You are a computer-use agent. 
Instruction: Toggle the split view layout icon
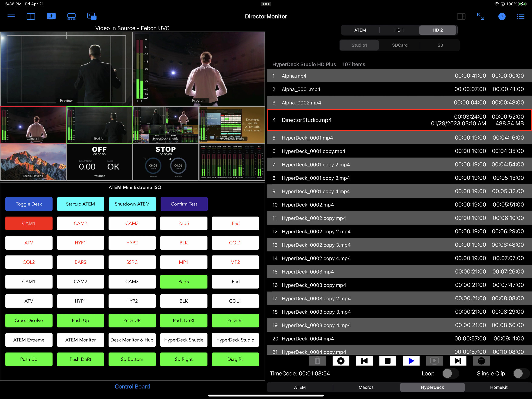click(x=31, y=16)
